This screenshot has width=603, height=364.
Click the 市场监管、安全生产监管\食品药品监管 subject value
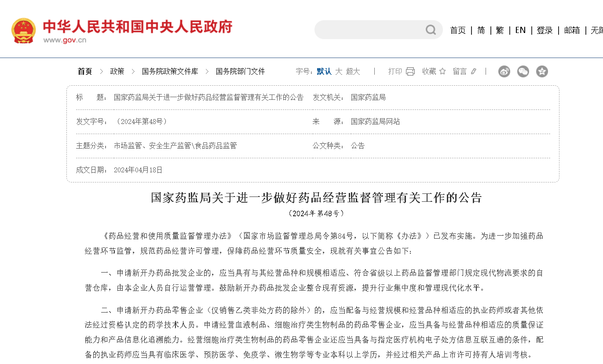pos(175,146)
